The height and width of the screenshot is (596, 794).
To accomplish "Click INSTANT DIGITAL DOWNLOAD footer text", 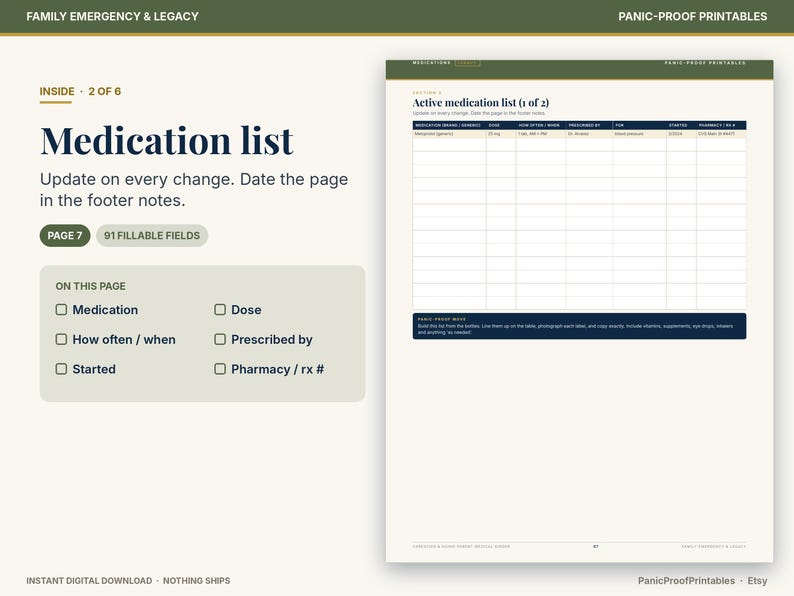I will 89,581.
